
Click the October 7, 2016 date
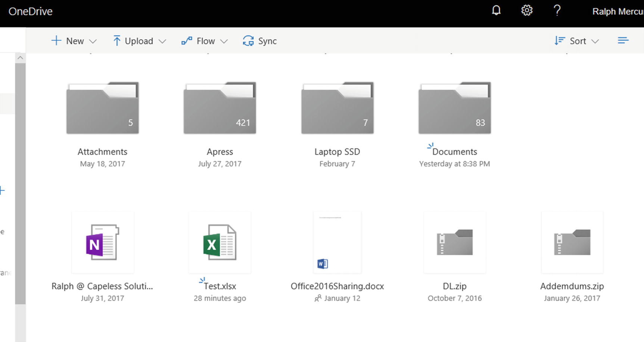tap(455, 298)
